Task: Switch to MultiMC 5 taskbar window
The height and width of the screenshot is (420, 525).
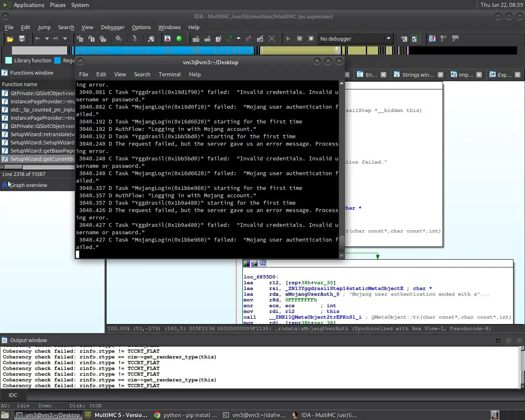Action: coord(116,415)
